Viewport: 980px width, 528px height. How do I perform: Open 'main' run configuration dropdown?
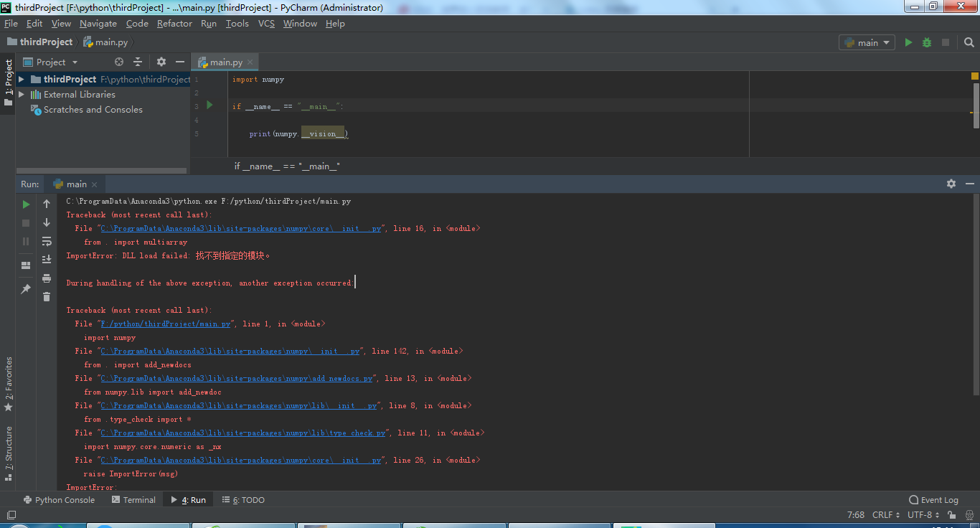tap(867, 42)
